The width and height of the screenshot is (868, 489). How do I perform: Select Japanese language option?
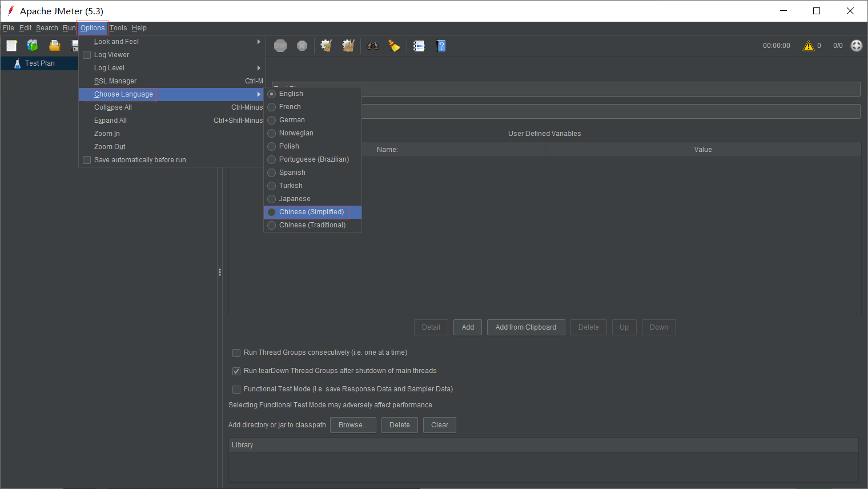coord(312,199)
